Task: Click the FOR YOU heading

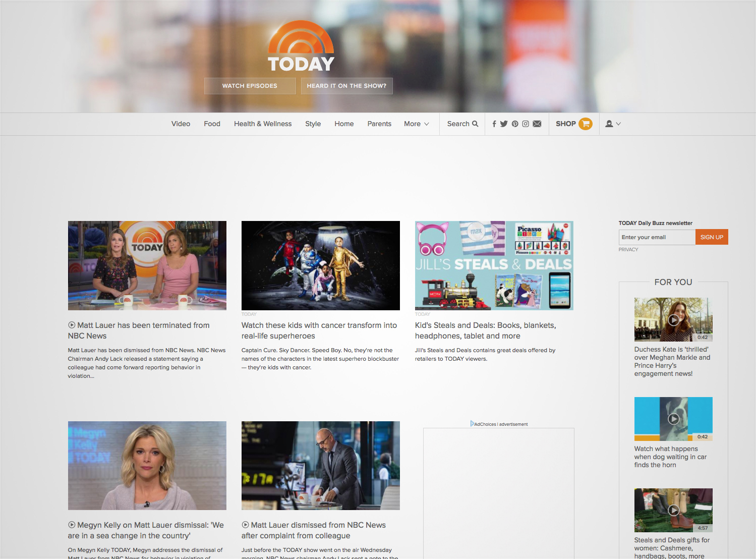Action: tap(673, 282)
